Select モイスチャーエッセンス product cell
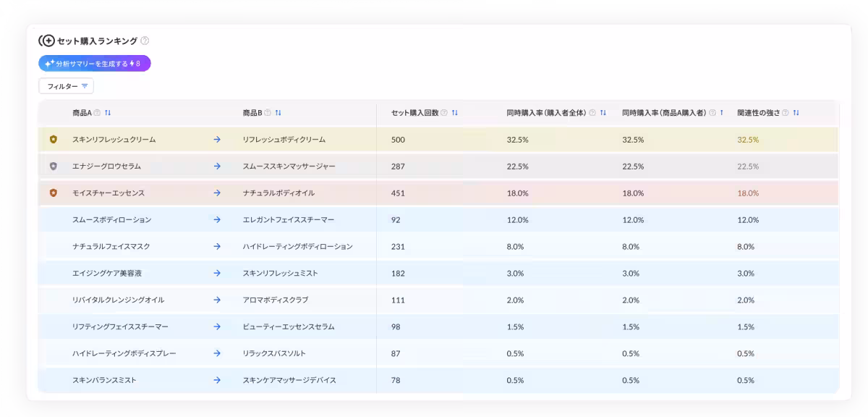This screenshot has height=417, width=868. tap(109, 193)
